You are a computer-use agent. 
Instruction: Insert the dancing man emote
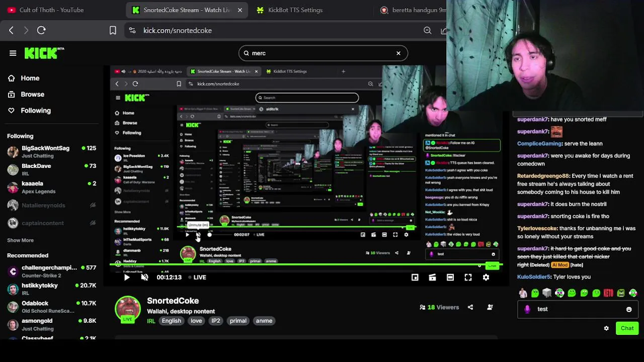click(523, 293)
